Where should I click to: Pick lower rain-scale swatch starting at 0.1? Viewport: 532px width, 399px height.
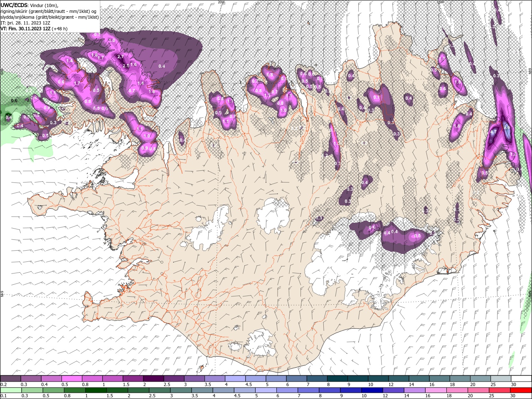11,390
